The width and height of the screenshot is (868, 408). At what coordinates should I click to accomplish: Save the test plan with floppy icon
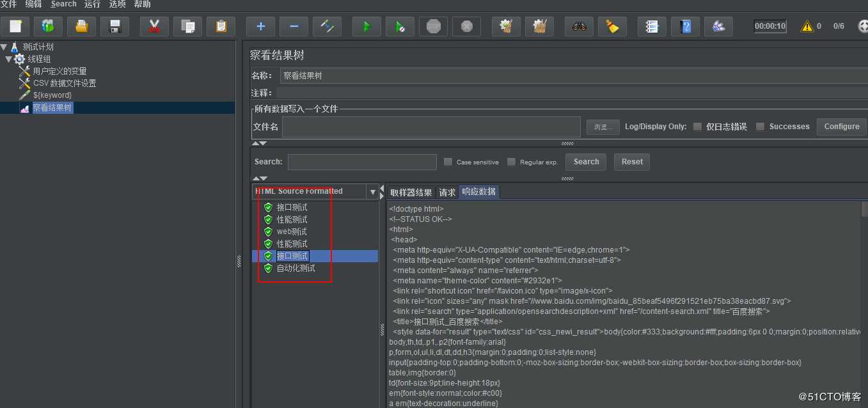click(115, 26)
